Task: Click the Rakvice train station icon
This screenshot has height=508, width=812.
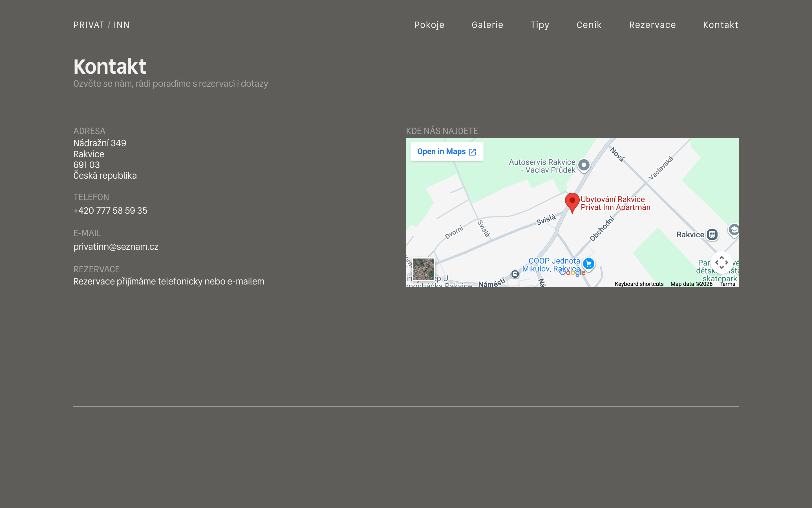Action: 712,235
